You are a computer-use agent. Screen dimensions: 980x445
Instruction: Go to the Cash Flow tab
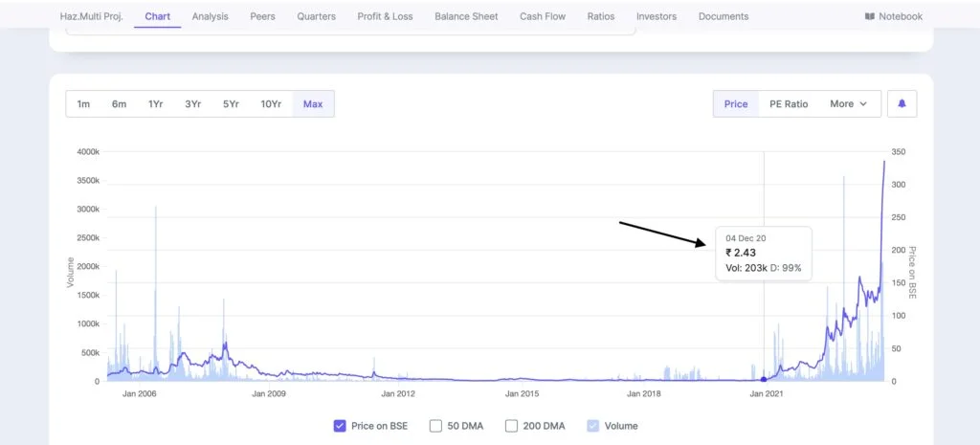coord(543,16)
